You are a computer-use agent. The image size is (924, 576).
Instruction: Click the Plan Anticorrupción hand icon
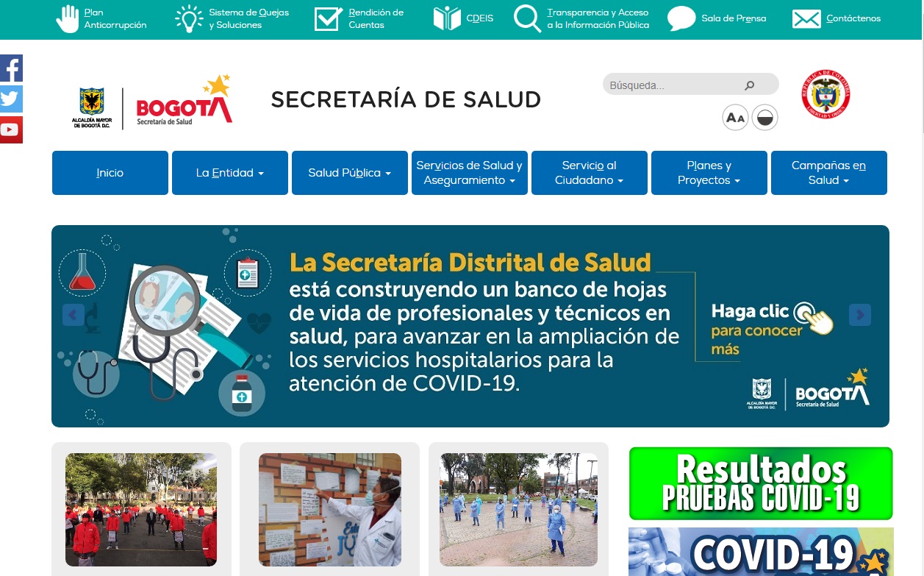pyautogui.click(x=68, y=18)
